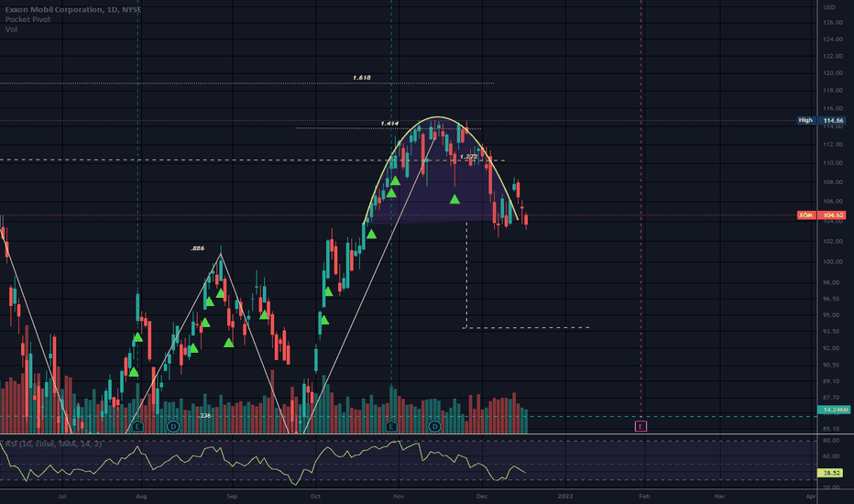Click the 100.00 price axis label
This screenshot has height=504, width=854.
click(833, 261)
